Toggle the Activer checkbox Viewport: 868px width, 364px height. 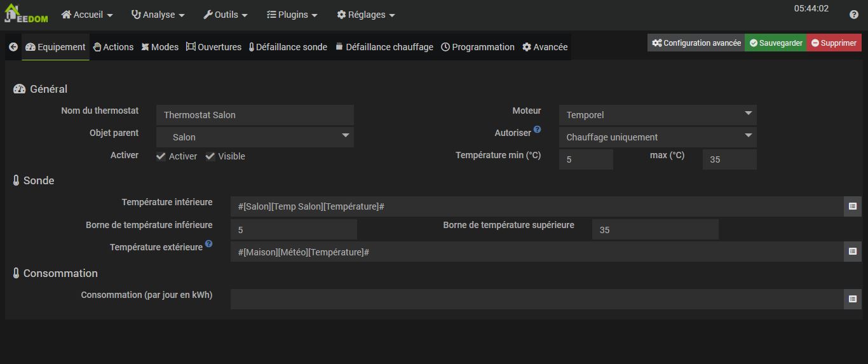pos(161,156)
